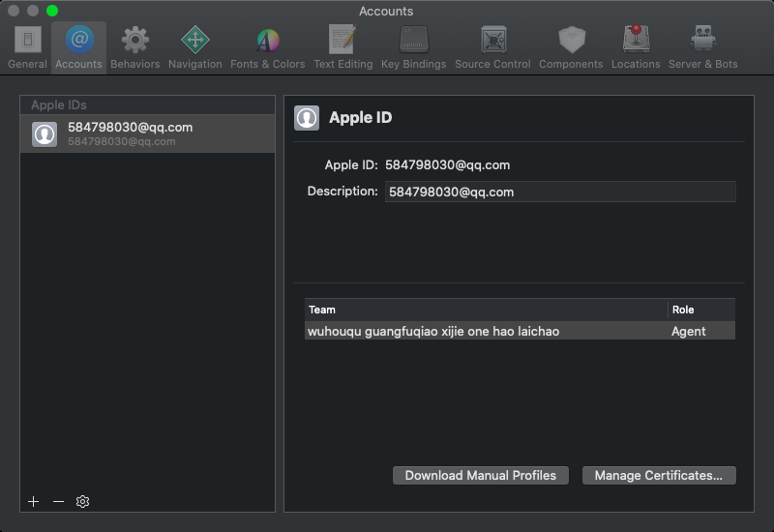Image resolution: width=774 pixels, height=532 pixels.
Task: Click the Agent role cell
Action: [688, 331]
